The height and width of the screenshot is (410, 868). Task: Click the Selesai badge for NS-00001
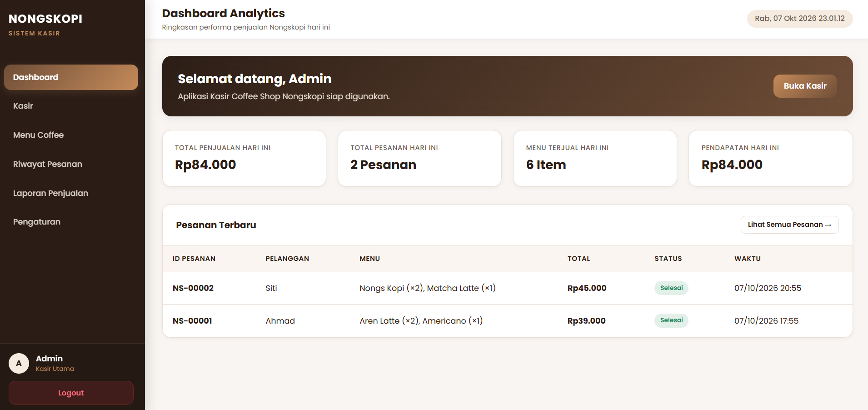coord(671,320)
